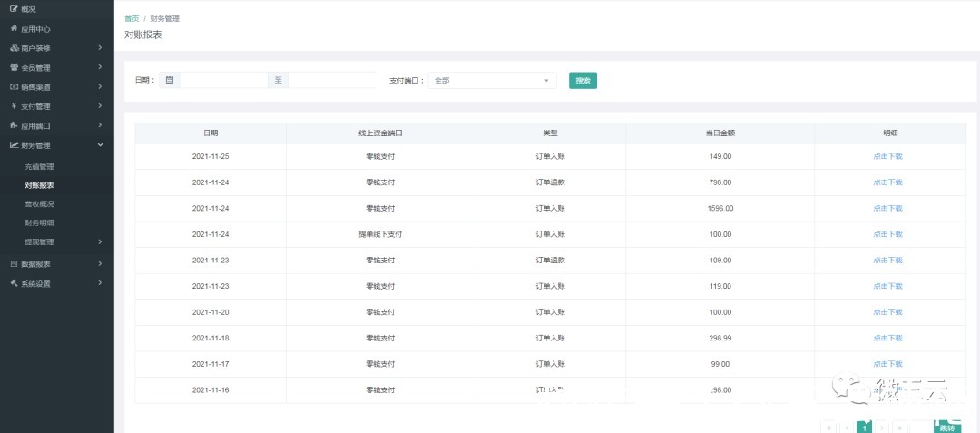Viewport: 980px width, 433px height.
Task: Click 点击下载 for 2021-11-17 row
Action: [887, 364]
